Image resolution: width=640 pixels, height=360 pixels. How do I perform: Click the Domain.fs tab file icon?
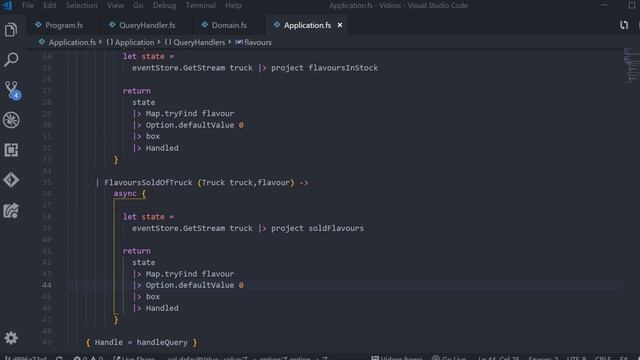(204, 24)
